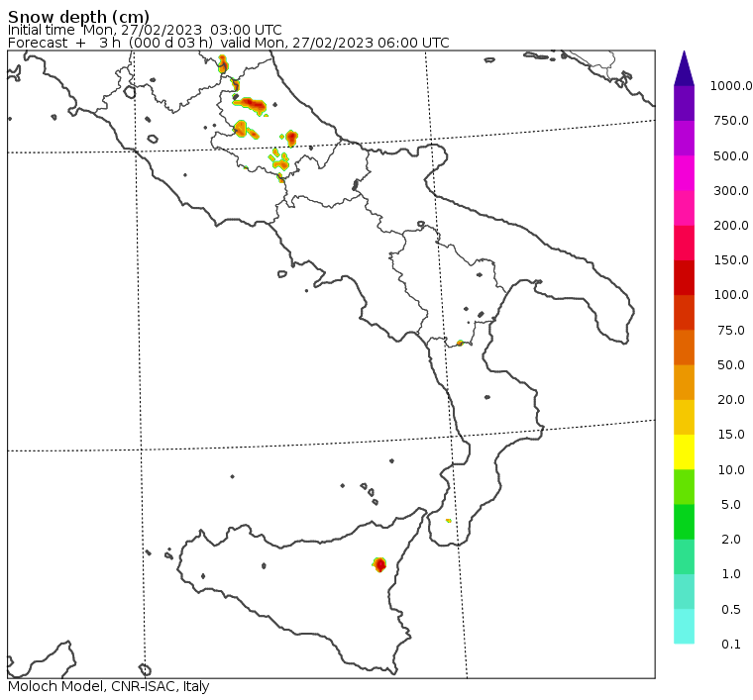The image size is (753, 700).
Task: Click the 200.0 scale label
Action: point(731,226)
